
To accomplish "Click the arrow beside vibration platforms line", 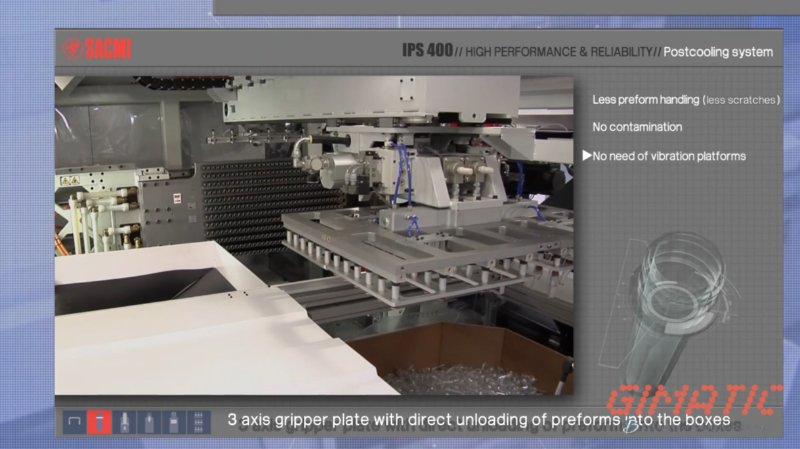I will click(587, 156).
